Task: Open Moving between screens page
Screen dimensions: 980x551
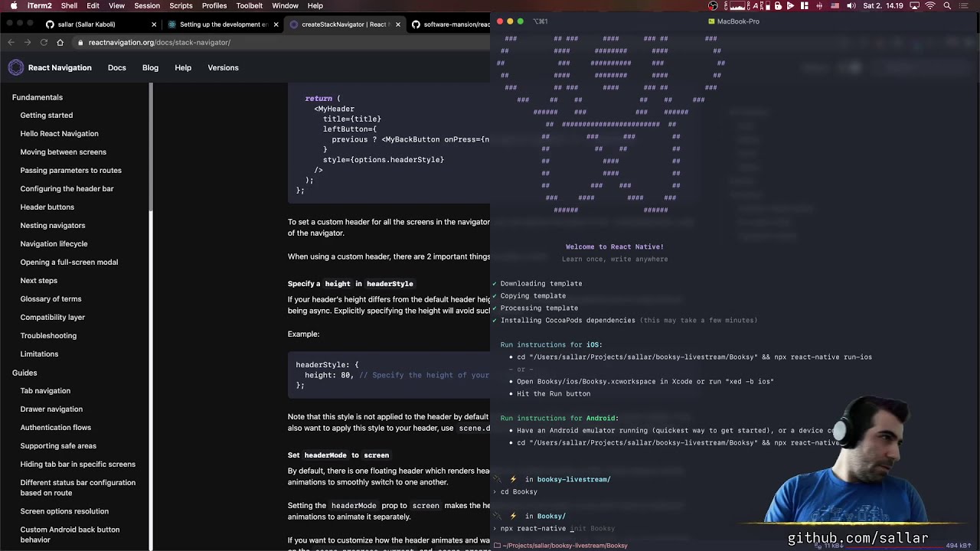Action: coord(64,152)
